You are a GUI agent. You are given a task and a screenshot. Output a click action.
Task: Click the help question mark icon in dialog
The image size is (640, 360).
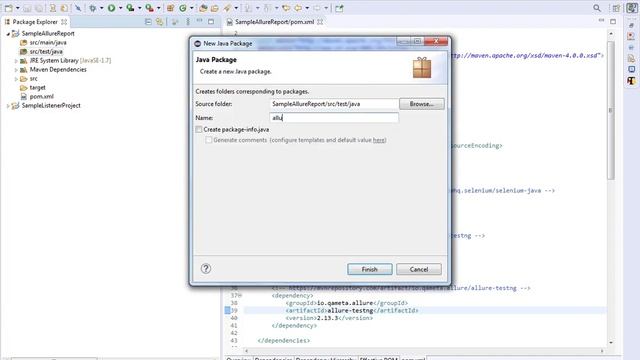pos(206,269)
